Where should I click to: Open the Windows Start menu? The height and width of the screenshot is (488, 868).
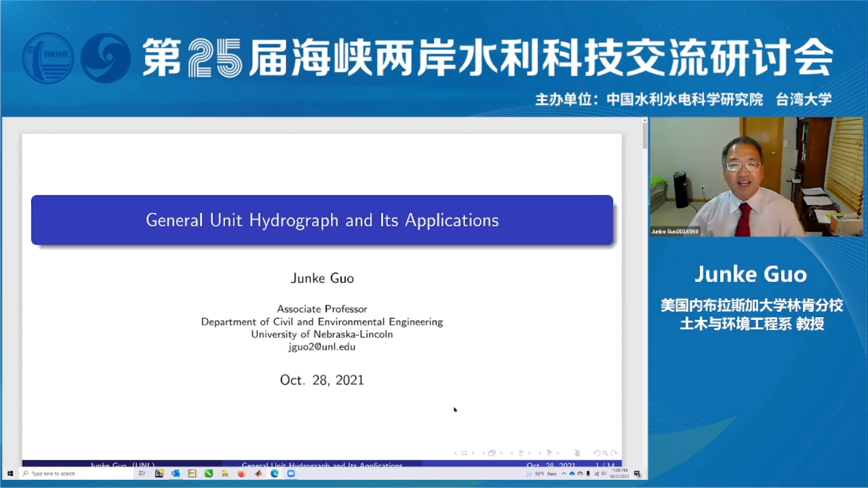10,474
